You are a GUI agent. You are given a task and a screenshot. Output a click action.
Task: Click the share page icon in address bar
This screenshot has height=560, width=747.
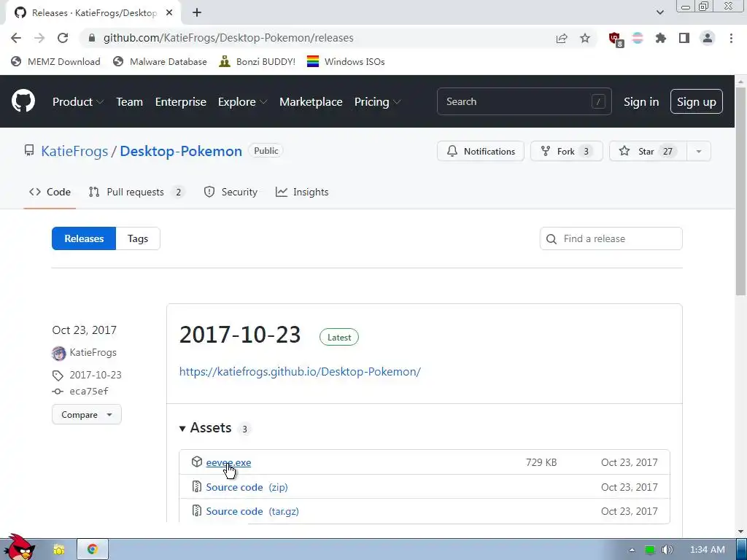pyautogui.click(x=562, y=38)
